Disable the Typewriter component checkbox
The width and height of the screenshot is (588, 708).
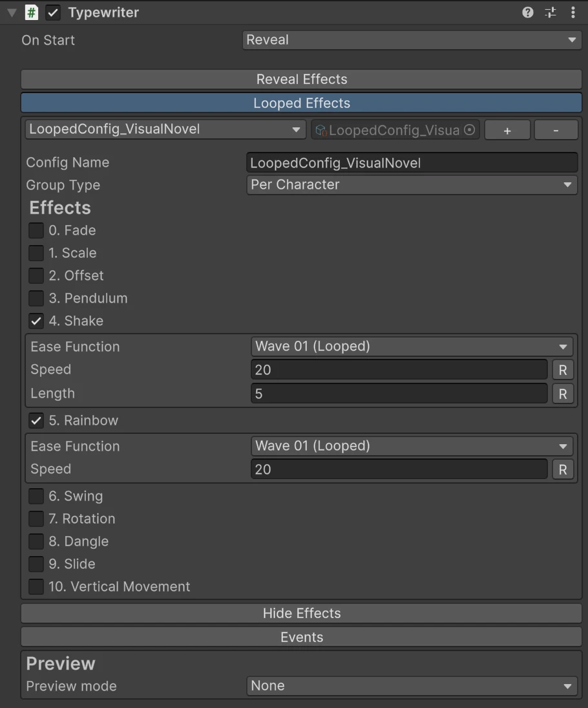point(53,13)
